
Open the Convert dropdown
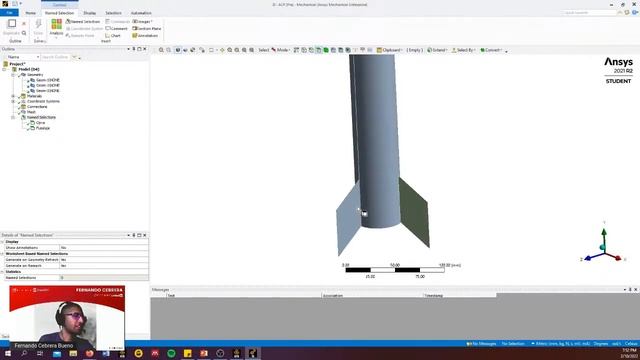(x=491, y=50)
